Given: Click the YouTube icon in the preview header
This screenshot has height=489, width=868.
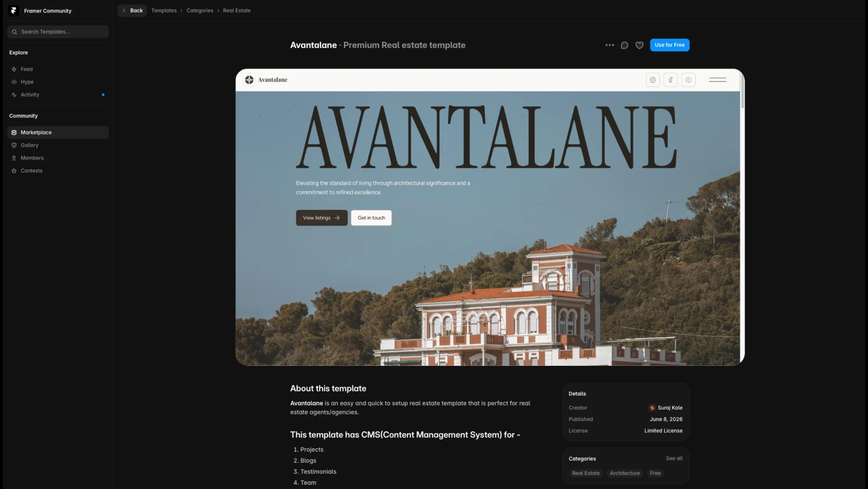Looking at the screenshot, I should (x=688, y=80).
